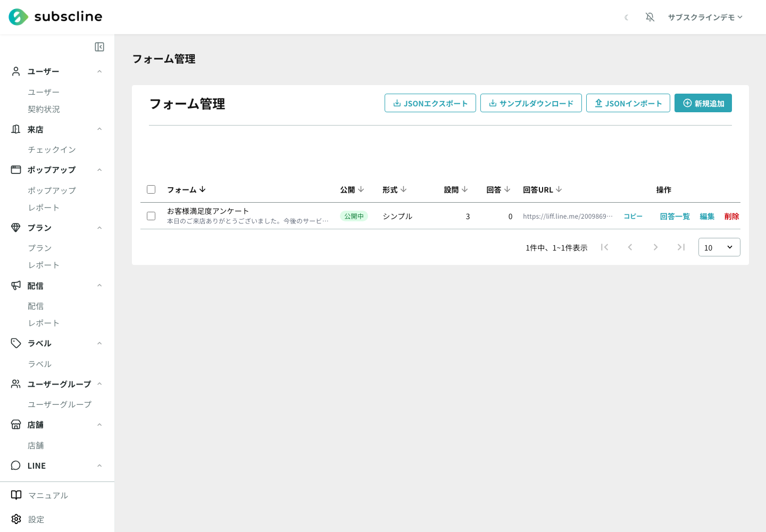Click the 店舗 store icon in sidebar
This screenshot has height=532, width=766.
16,425
